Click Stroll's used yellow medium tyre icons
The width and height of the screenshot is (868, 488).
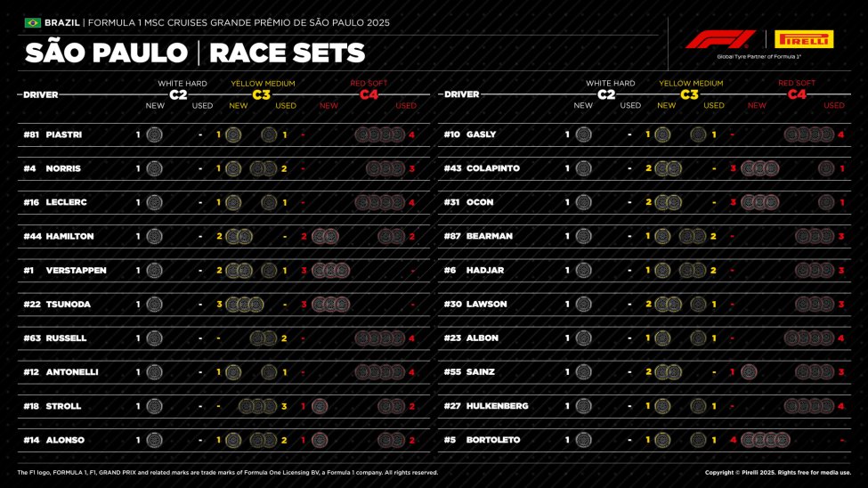point(258,406)
